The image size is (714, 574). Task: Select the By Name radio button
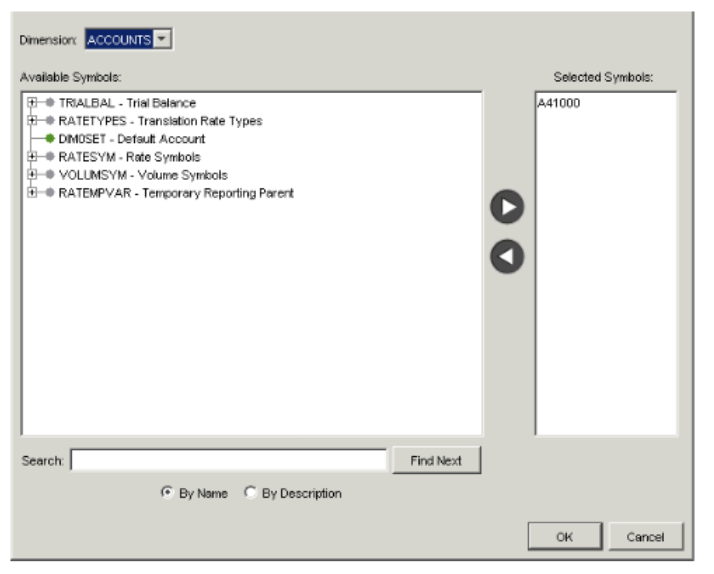coord(167,494)
